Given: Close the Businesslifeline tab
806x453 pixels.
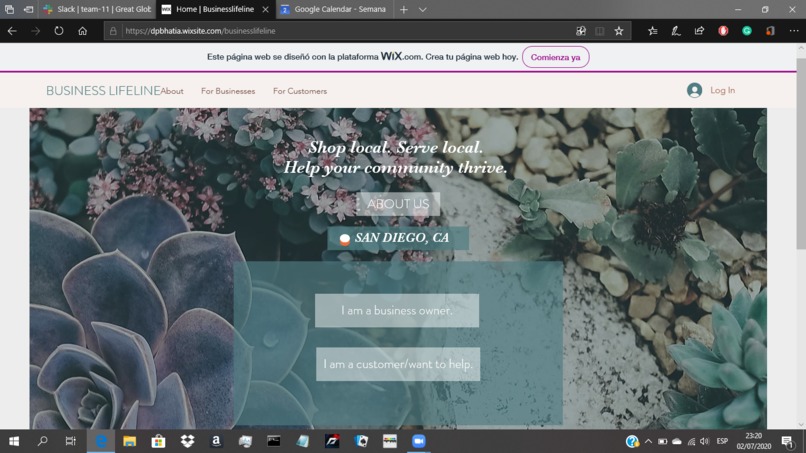Looking at the screenshot, I should [x=265, y=9].
